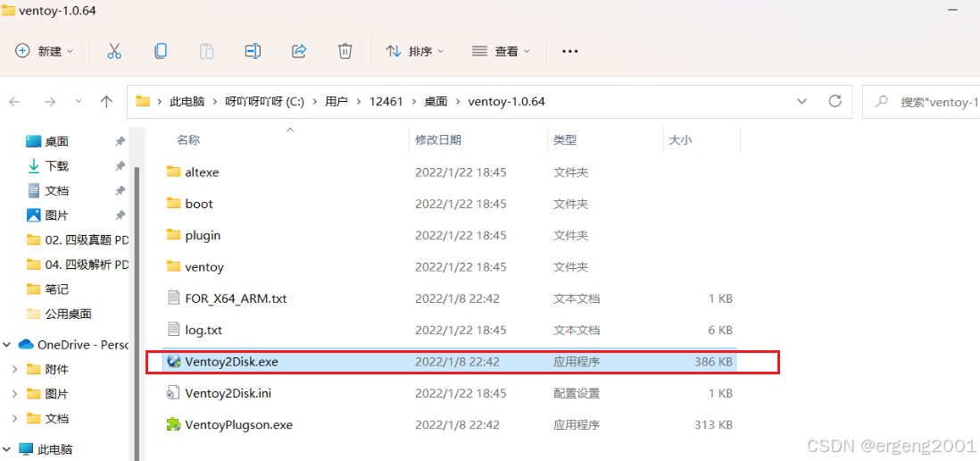Open the 排序 (Sort) dropdown
The width and height of the screenshot is (980, 461).
coord(414,51)
